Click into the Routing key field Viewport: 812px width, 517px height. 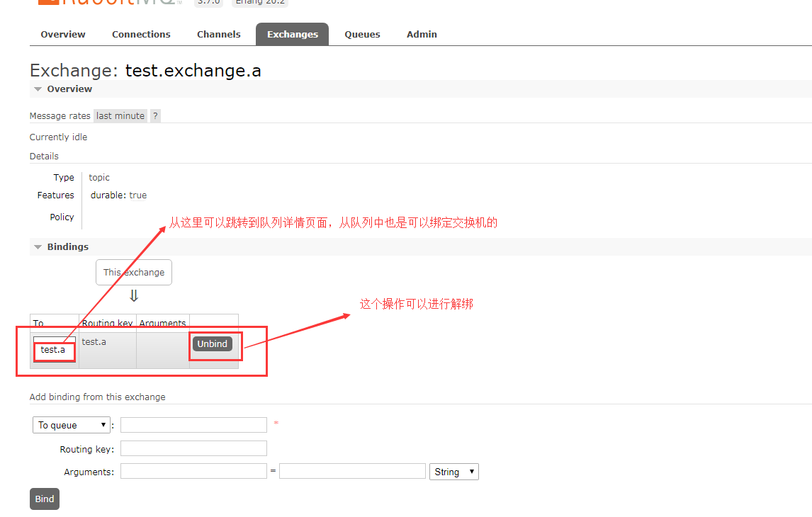click(x=193, y=448)
